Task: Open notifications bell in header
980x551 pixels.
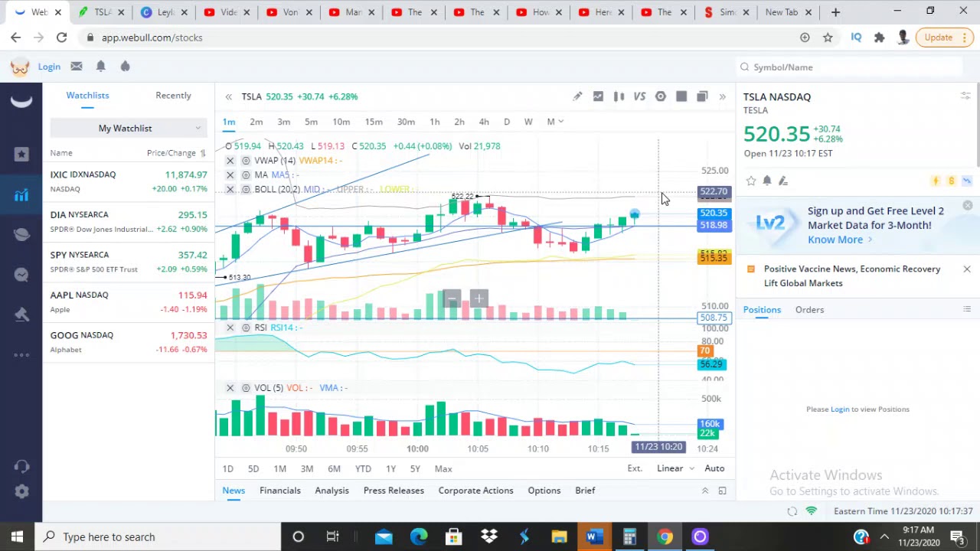Action: pyautogui.click(x=100, y=67)
